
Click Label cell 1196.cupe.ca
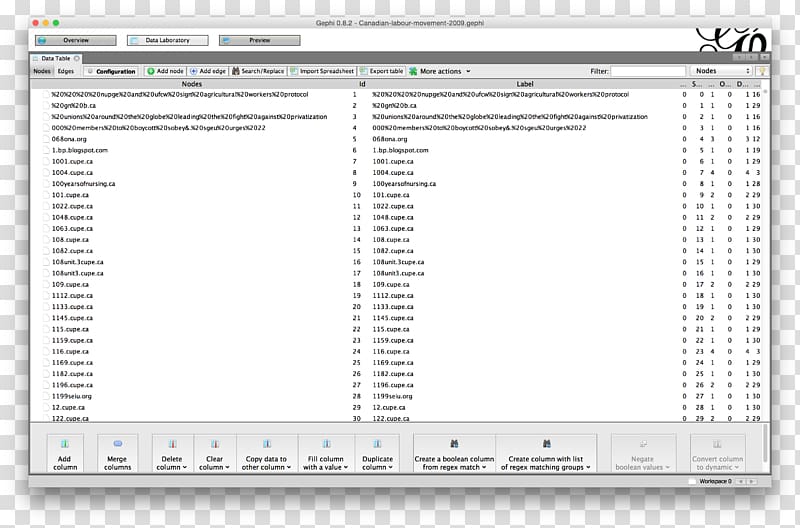point(392,385)
